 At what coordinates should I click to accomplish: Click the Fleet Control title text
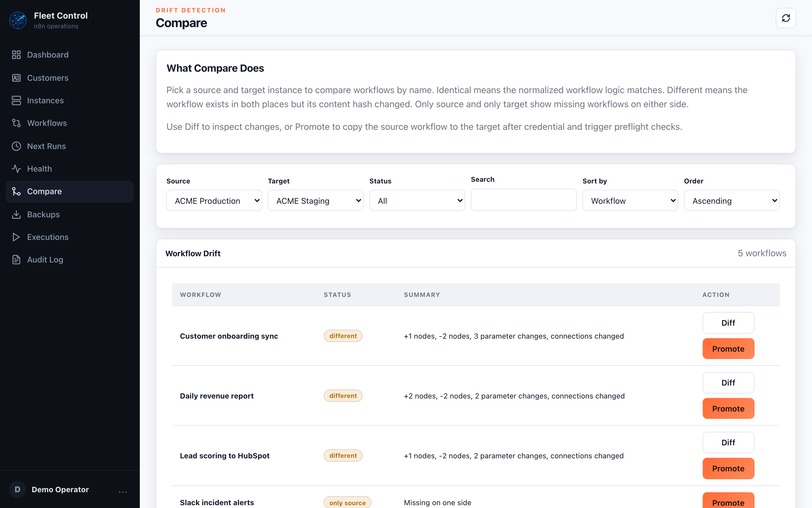point(61,16)
